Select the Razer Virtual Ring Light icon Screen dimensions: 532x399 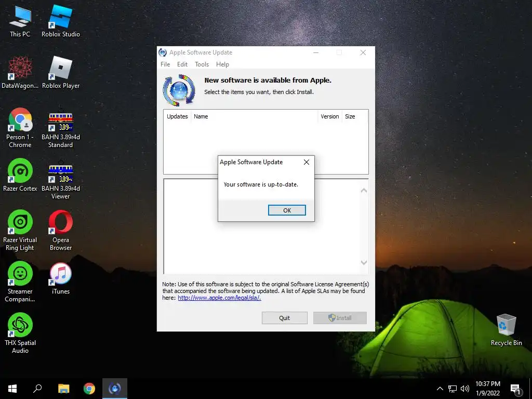pos(20,231)
